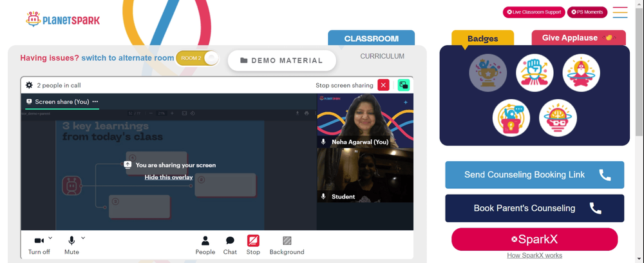Screen dimensions: 644x263
Task: Open DEMO MATERIAL folder button
Action: (282, 61)
